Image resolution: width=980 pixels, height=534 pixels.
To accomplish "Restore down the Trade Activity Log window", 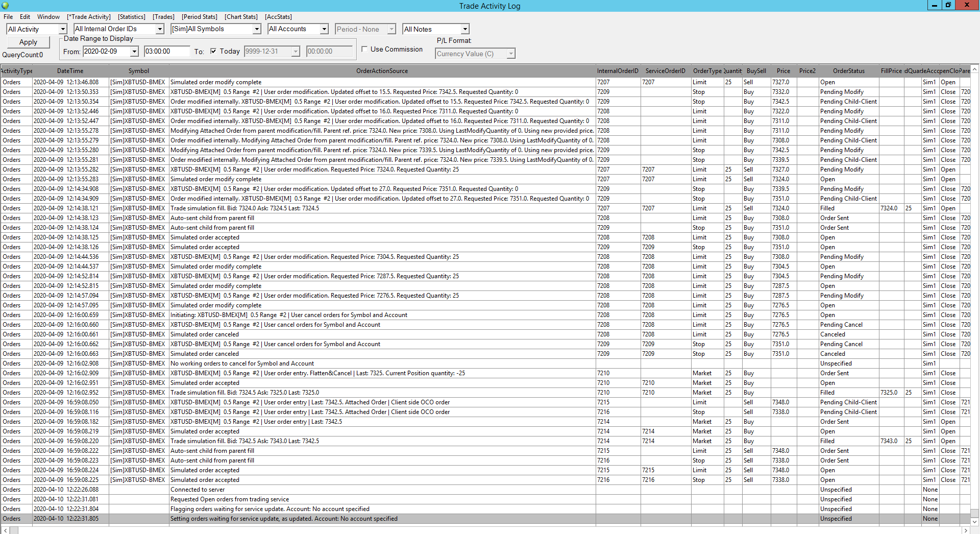I will click(948, 5).
